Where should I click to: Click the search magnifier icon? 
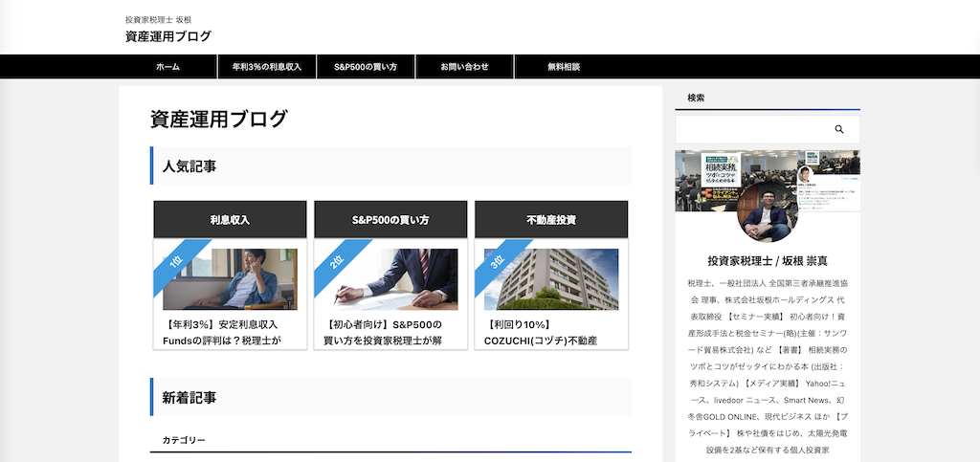pyautogui.click(x=839, y=129)
